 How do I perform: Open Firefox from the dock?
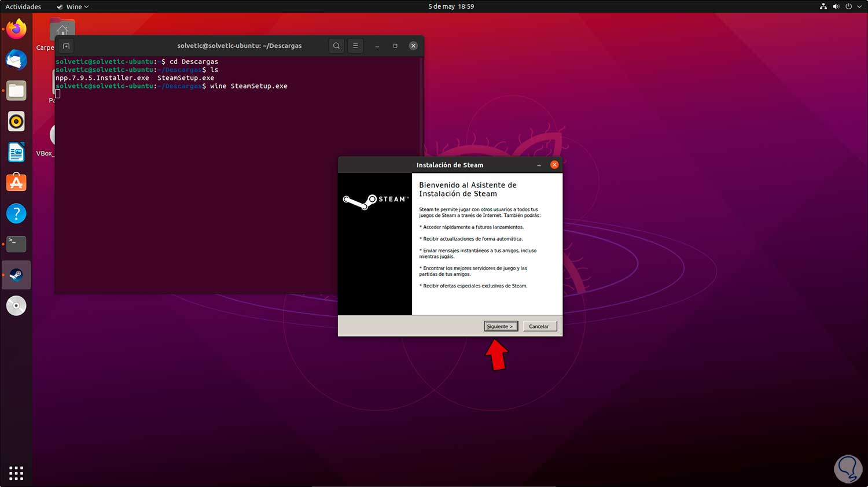16,29
